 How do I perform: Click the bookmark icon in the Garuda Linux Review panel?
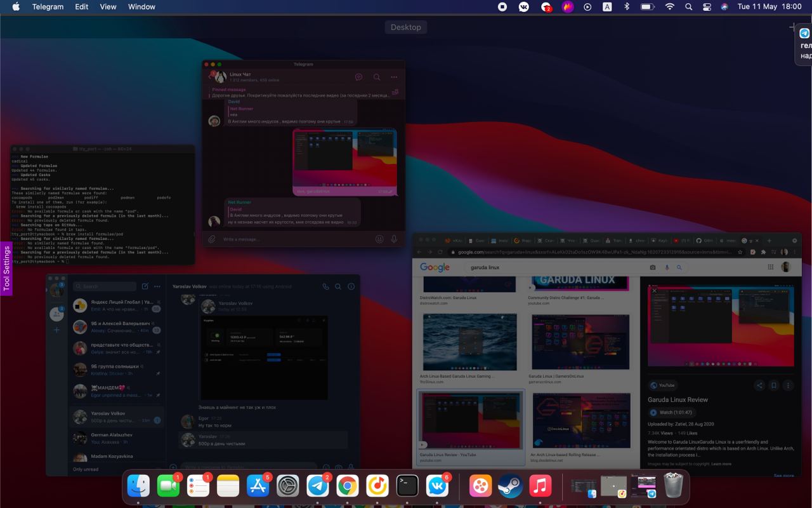[x=774, y=385]
